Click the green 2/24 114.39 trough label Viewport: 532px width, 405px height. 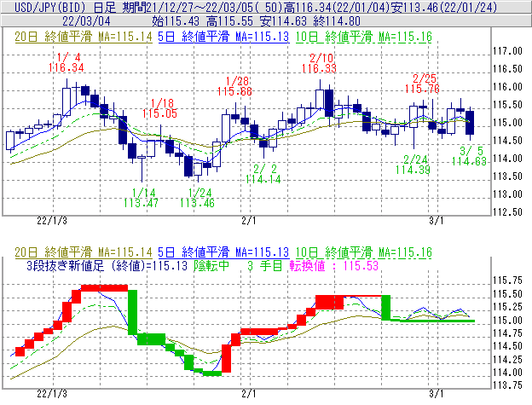[x=413, y=165]
